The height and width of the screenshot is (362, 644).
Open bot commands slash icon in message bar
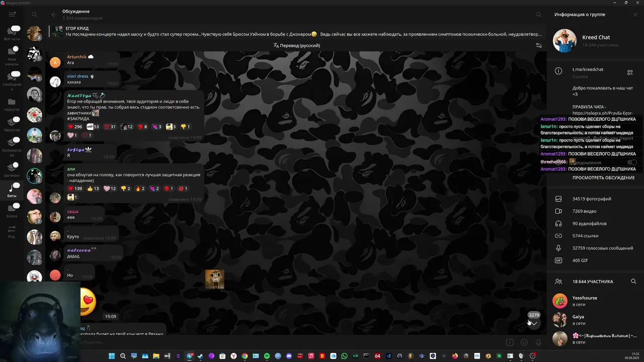[510, 342]
